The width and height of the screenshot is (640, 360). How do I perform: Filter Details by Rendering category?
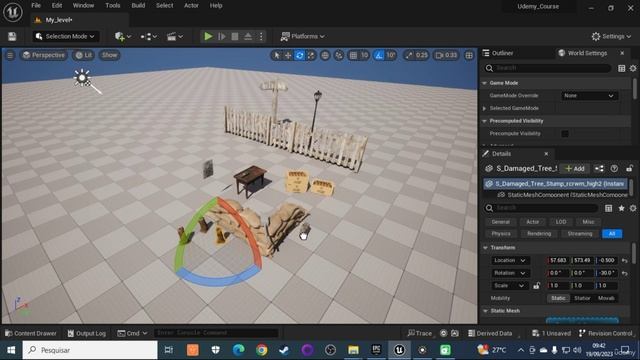[539, 234]
